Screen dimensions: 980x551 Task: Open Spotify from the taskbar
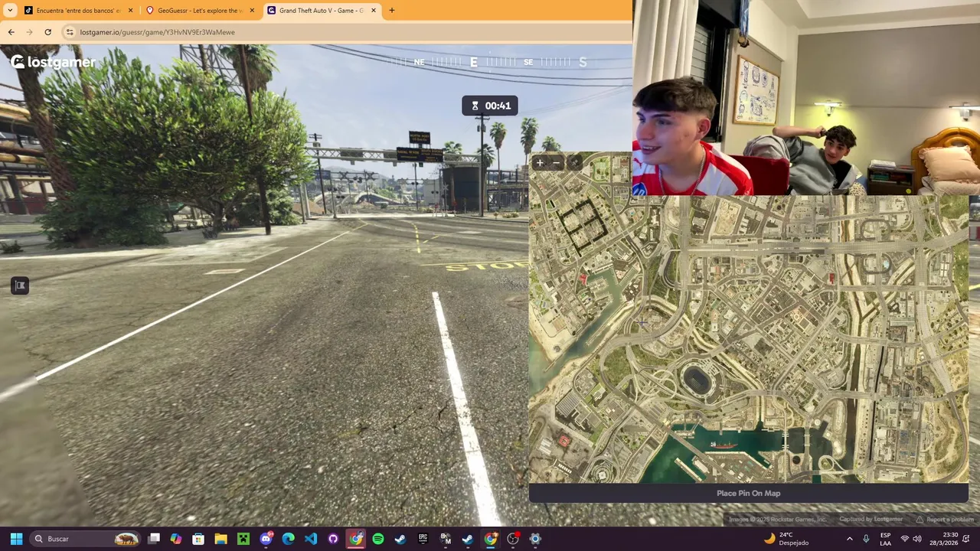[377, 539]
